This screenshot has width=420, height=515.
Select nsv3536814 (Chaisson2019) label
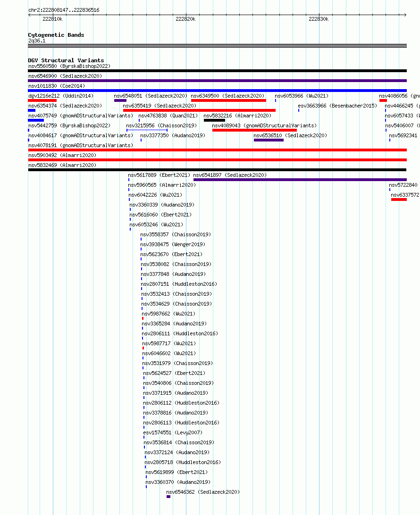click(179, 442)
